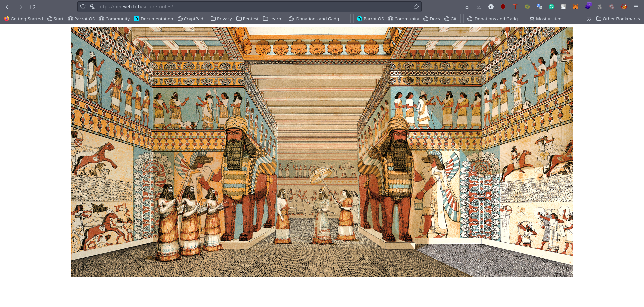
Task: Open the CryptPad bookmark
Action: 191,19
